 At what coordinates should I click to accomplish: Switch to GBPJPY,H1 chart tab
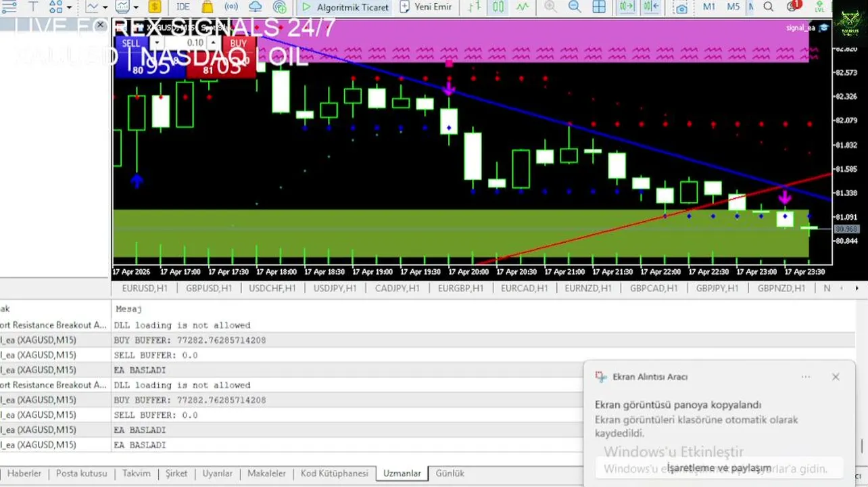[717, 288]
